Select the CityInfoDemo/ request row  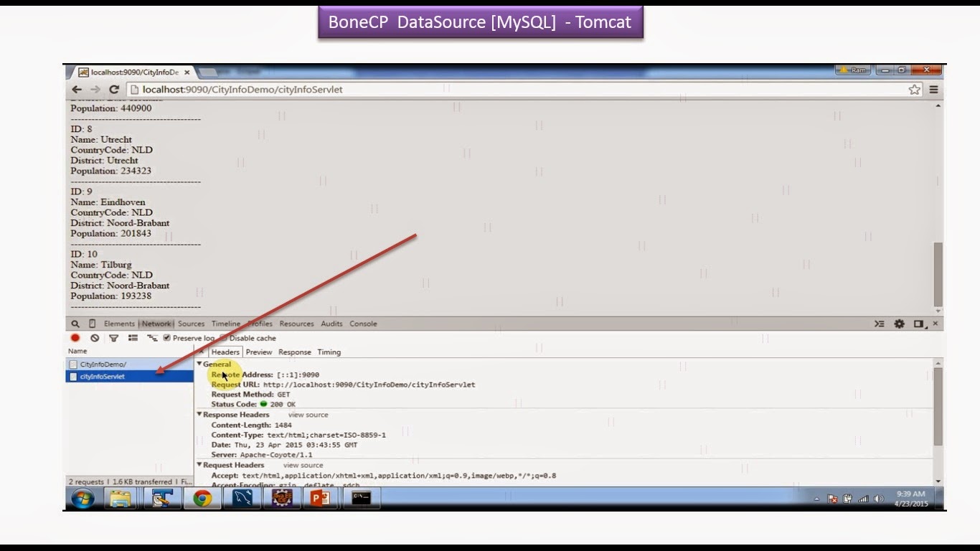[x=130, y=364]
